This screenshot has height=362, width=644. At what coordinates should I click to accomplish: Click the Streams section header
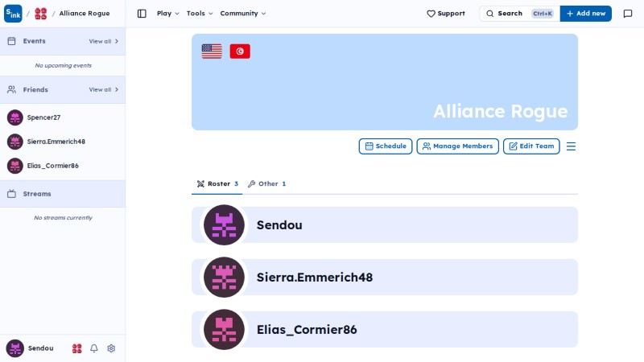pos(63,194)
